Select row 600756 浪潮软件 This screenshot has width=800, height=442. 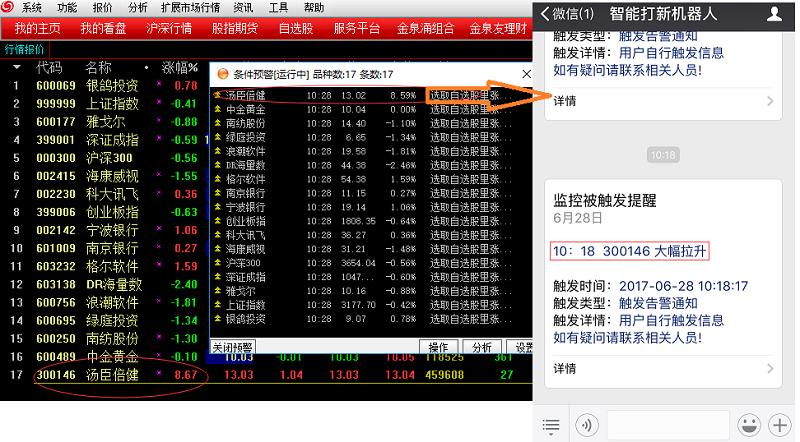[x=105, y=303]
